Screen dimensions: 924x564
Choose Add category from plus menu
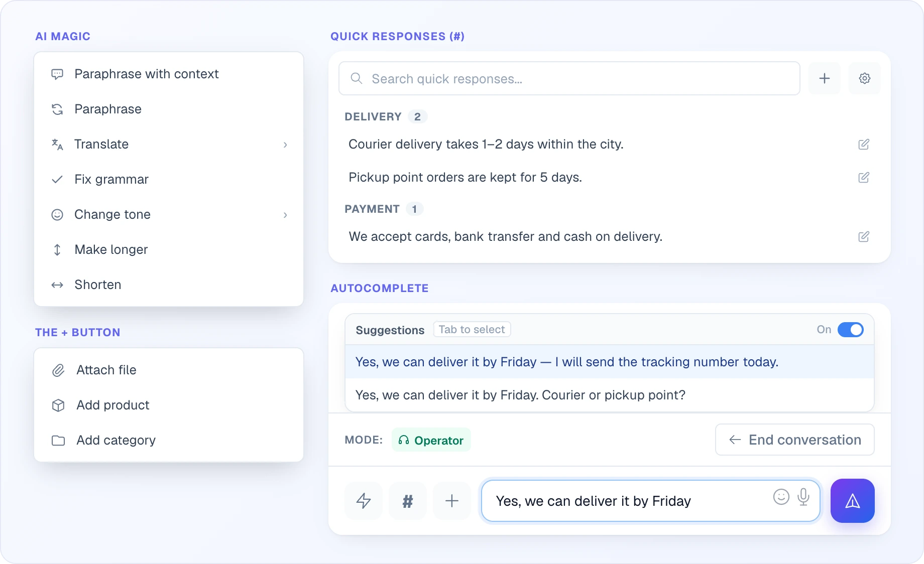pyautogui.click(x=169, y=441)
